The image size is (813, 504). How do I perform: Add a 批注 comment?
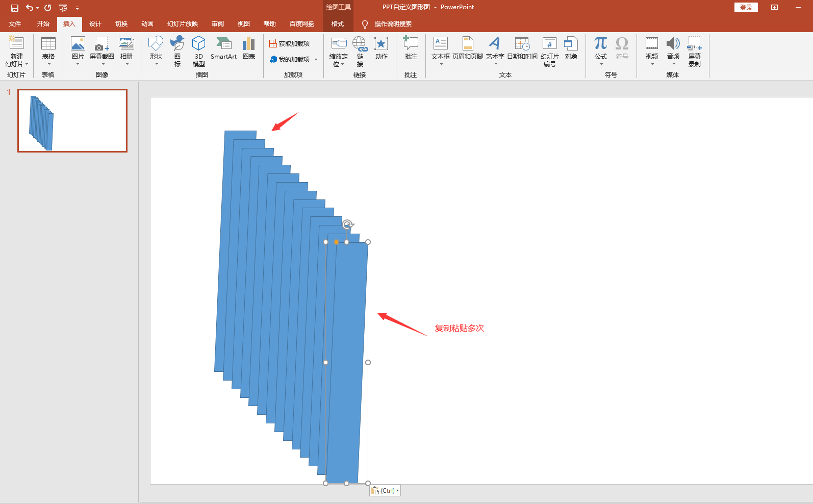tap(411, 49)
